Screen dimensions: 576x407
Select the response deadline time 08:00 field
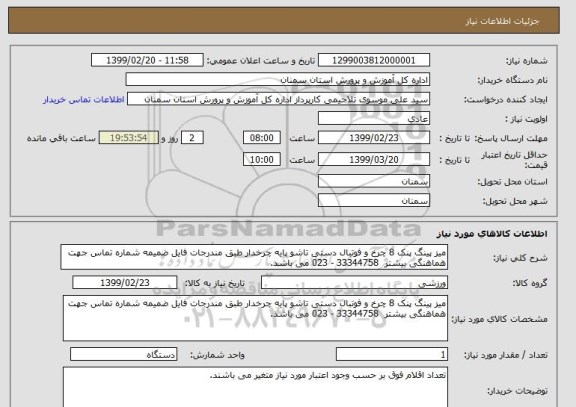262,138
